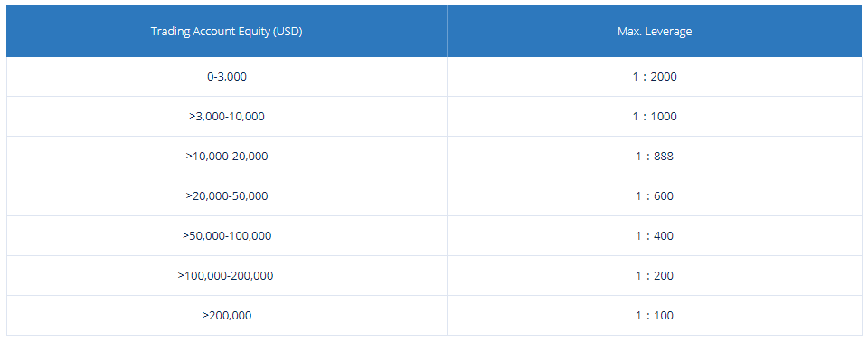
Task: Click the 1 : 1000 leverage value
Action: [x=655, y=117]
